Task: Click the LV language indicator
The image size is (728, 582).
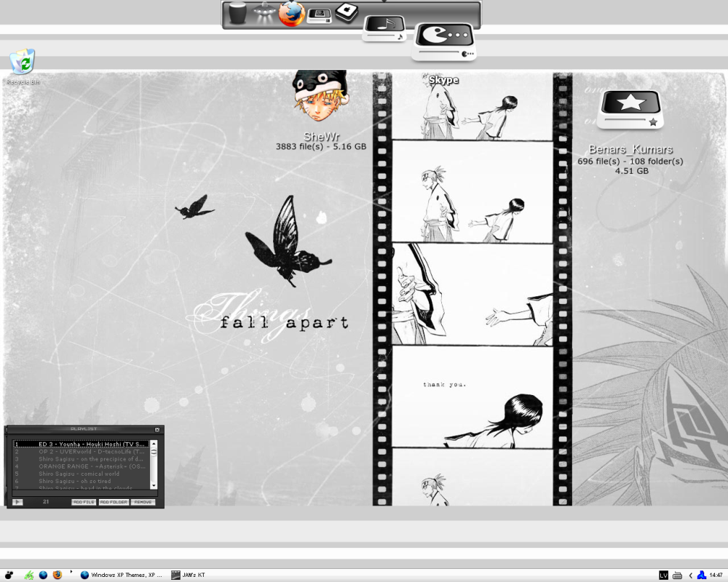Action: point(663,575)
